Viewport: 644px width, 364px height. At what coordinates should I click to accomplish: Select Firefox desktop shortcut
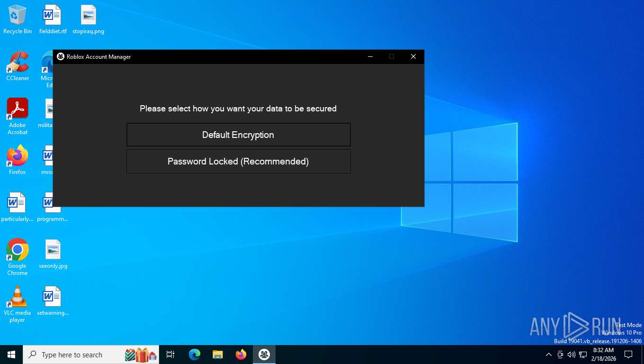[x=18, y=160]
